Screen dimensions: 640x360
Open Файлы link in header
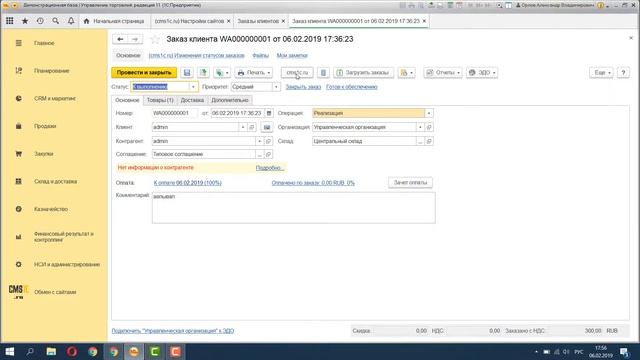click(260, 56)
